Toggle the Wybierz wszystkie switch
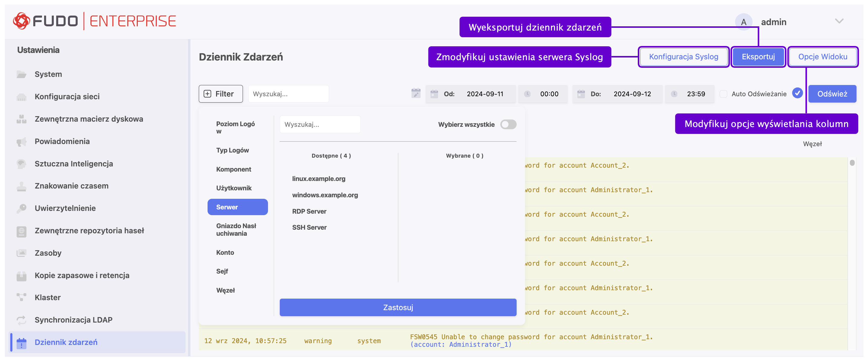 tap(508, 124)
